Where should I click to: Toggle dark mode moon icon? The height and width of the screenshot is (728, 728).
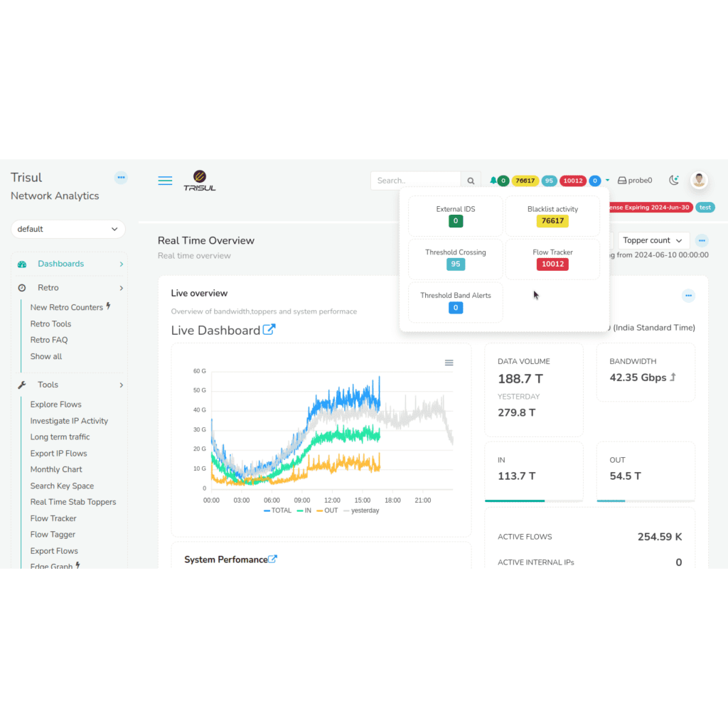pos(674,180)
